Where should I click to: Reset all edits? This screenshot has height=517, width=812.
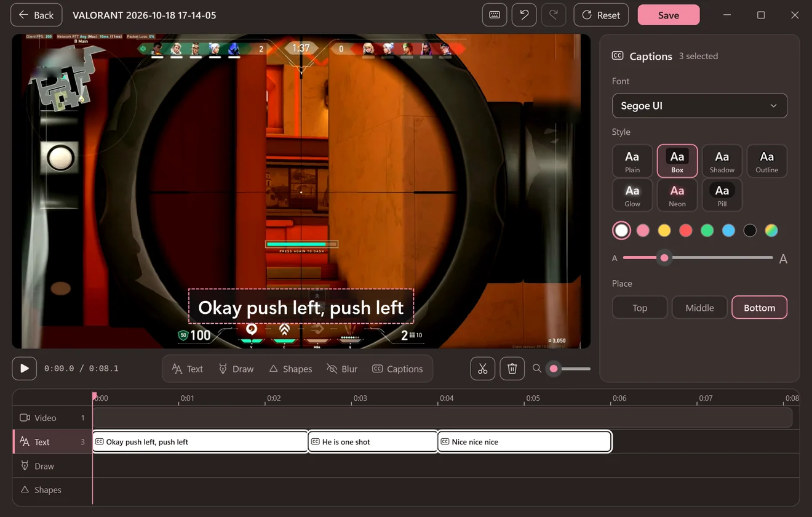601,15
